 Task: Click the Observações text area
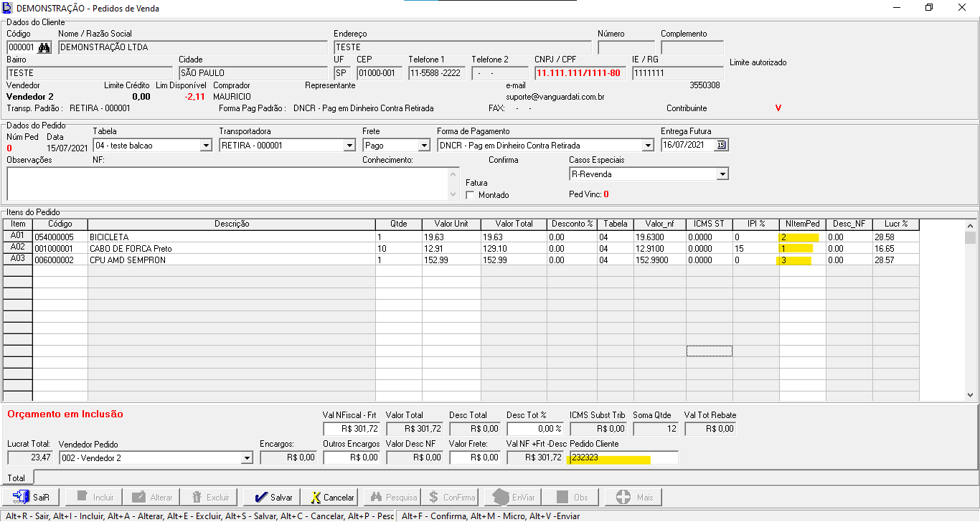(x=227, y=184)
